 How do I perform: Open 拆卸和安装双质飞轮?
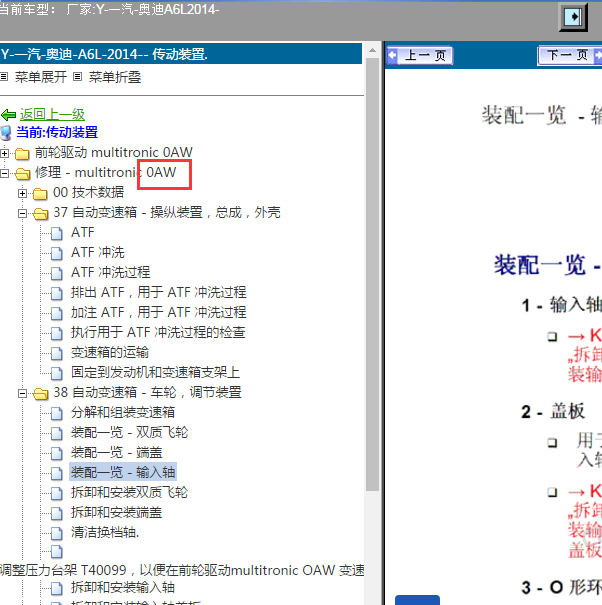click(x=130, y=492)
